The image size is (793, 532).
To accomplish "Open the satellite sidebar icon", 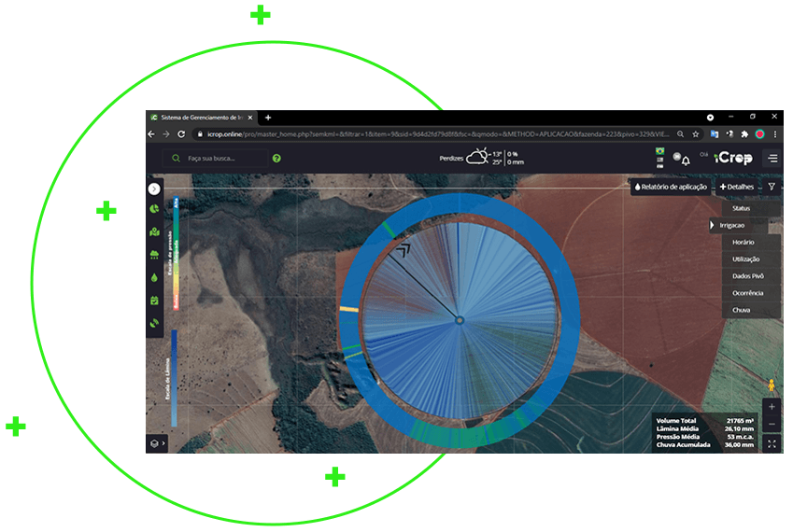I will tap(154, 322).
